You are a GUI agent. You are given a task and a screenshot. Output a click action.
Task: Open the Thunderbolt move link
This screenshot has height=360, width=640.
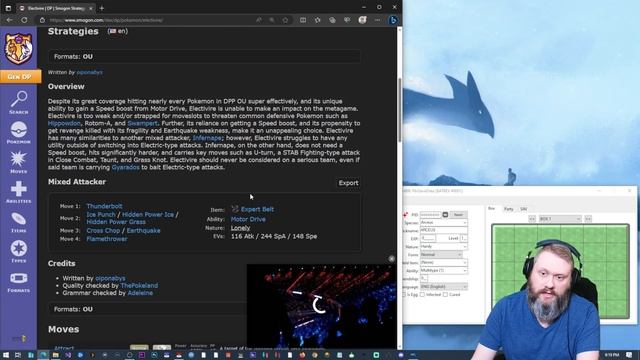(104, 206)
